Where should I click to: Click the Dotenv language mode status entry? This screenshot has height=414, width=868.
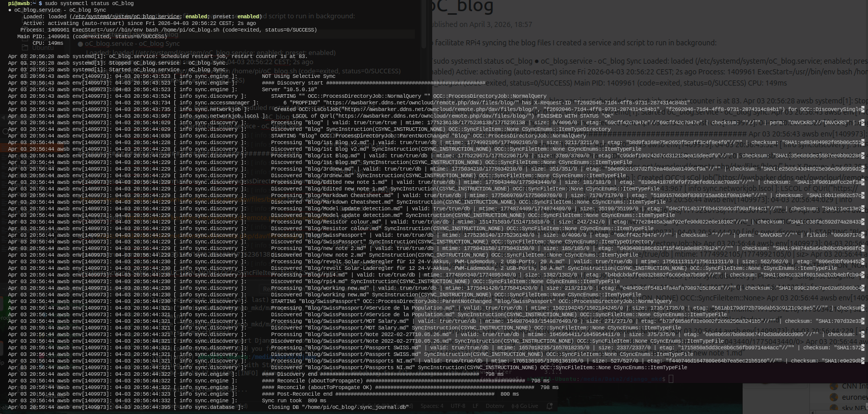pos(494,406)
